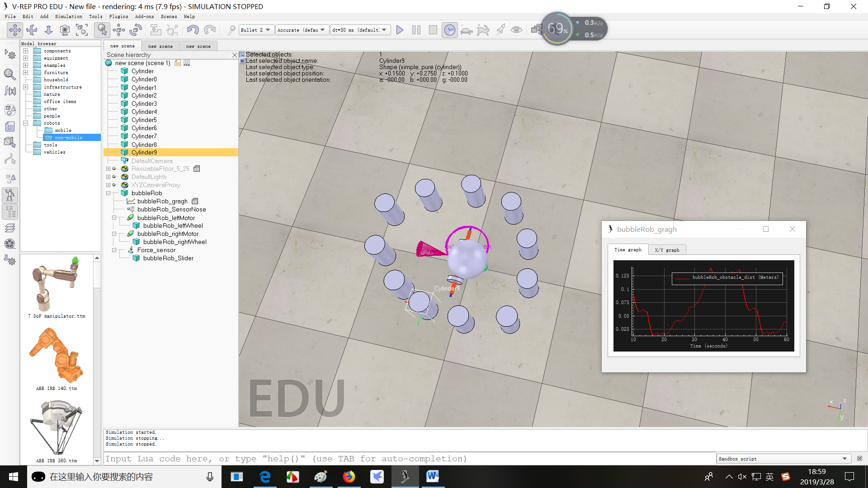868x488 pixels.
Task: Switch to the X/Y graph tab
Action: (x=667, y=250)
